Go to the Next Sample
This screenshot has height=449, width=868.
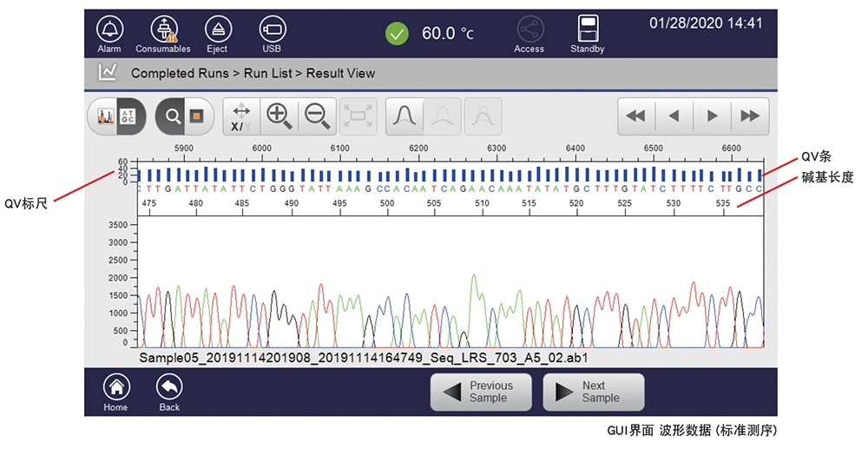[x=594, y=393]
